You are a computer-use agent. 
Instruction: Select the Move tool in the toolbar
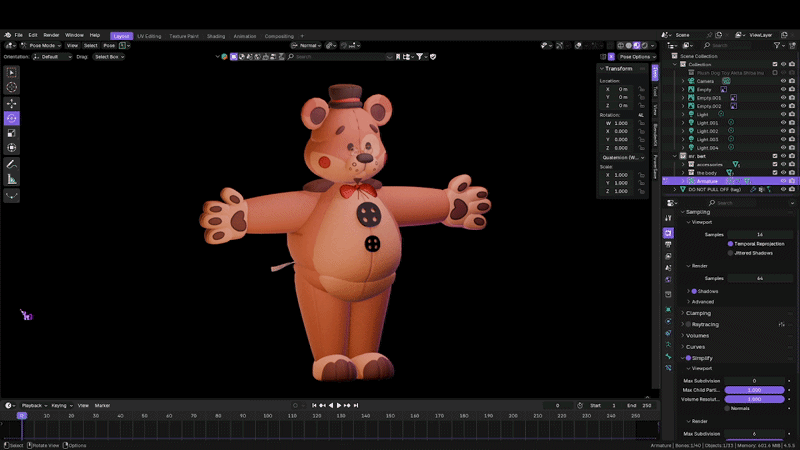(12, 103)
